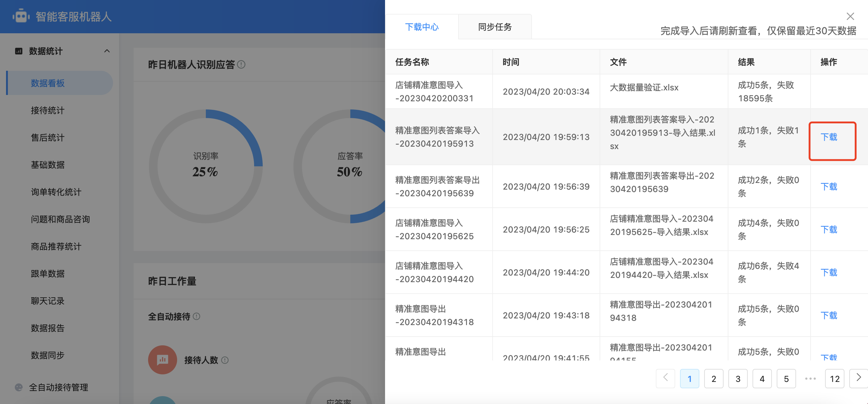Screen dimensions: 868x404
Task: Go to page 4 in pagination
Action: pos(762,378)
